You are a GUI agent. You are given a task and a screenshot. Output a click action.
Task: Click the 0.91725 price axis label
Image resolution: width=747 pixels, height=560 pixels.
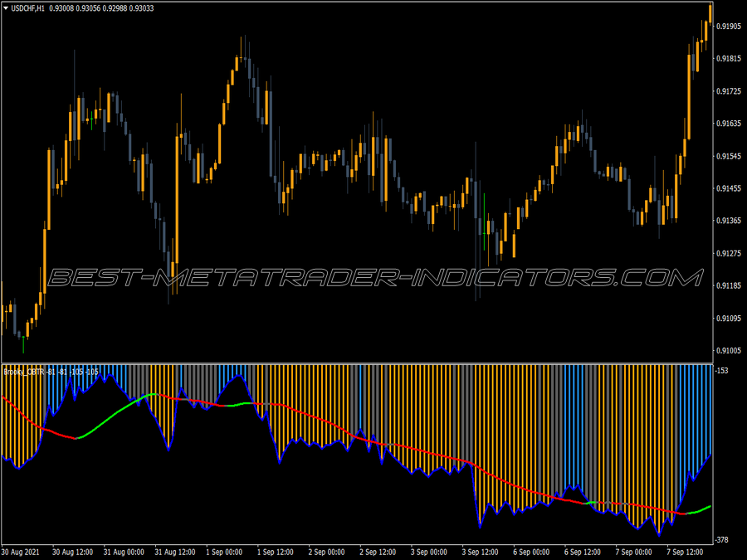click(729, 91)
